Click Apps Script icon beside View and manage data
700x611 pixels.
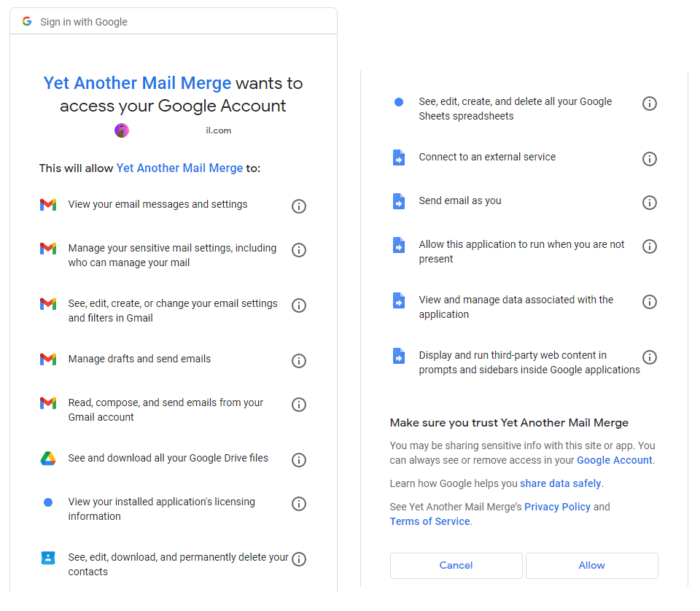(399, 300)
